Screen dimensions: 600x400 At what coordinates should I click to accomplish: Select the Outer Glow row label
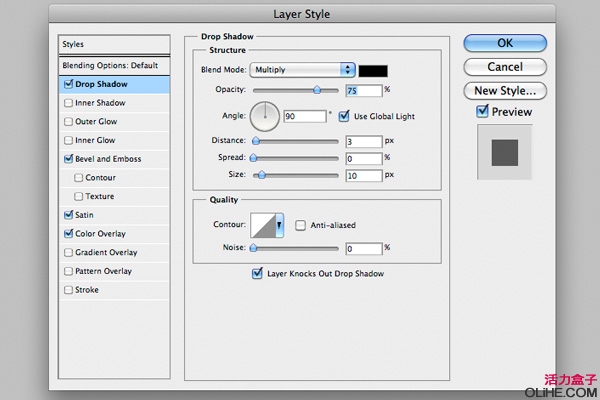point(96,122)
